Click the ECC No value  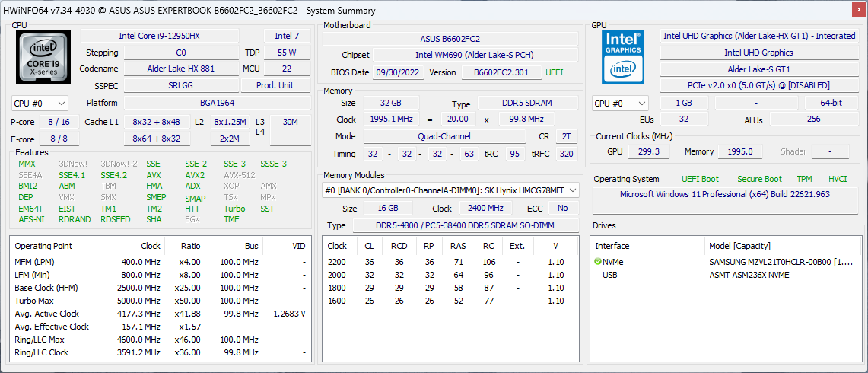[563, 208]
